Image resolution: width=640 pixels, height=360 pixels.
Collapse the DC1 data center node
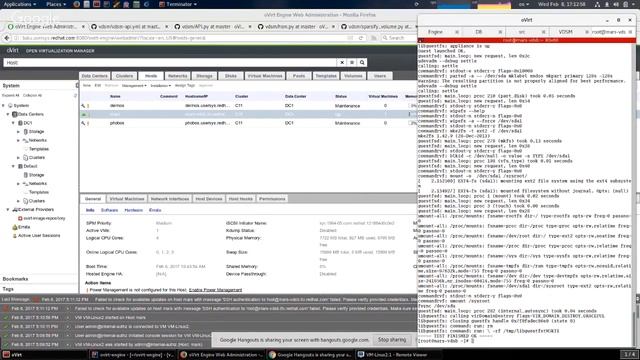(x=13, y=123)
